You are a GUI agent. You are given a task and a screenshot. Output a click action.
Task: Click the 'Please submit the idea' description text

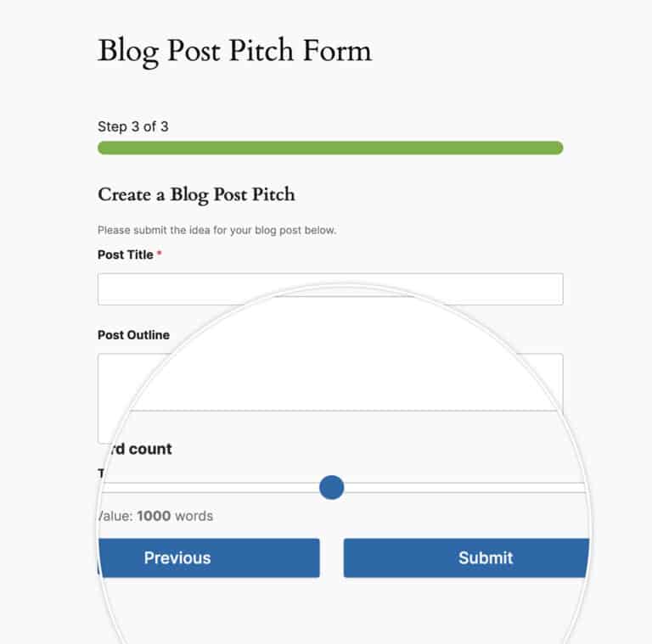[x=216, y=230]
